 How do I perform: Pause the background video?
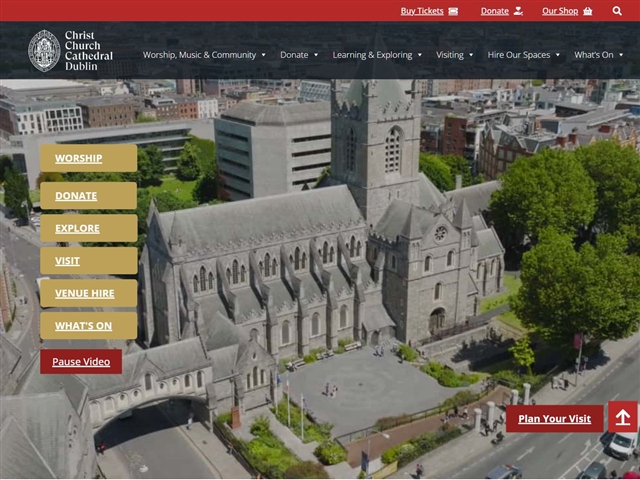(81, 361)
